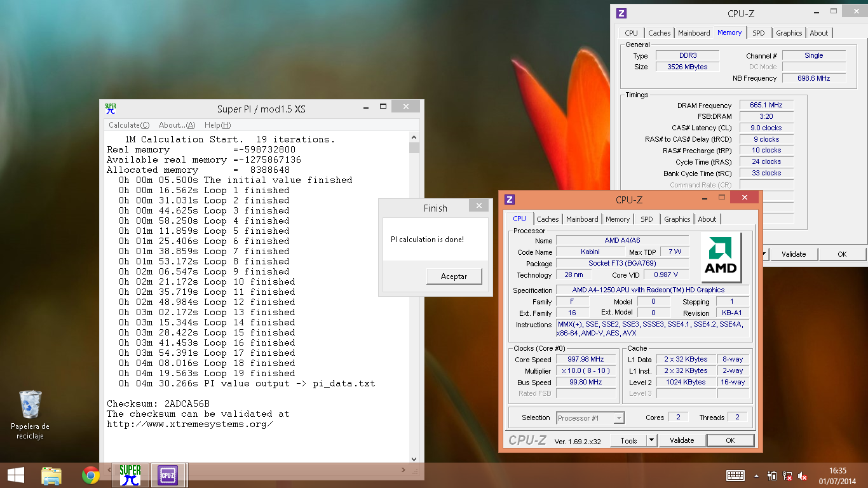The width and height of the screenshot is (868, 488).
Task: Close the Finish dialog with its X
Action: [x=479, y=205]
